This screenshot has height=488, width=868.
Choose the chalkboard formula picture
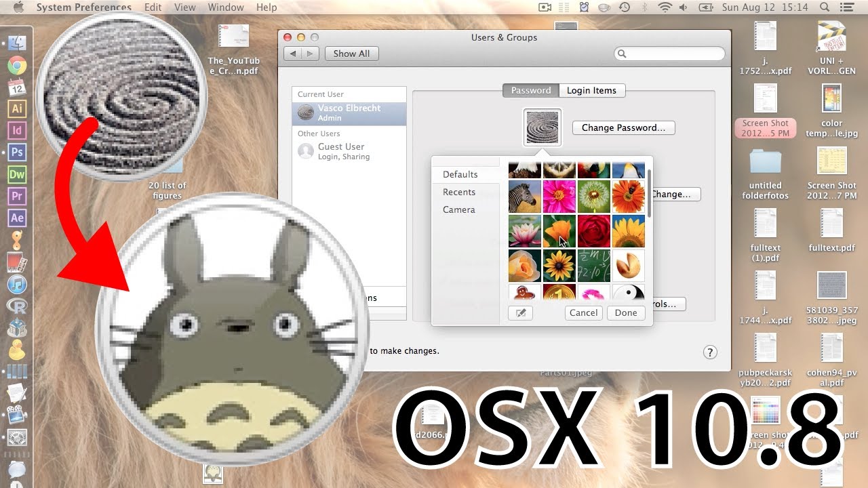click(x=594, y=266)
